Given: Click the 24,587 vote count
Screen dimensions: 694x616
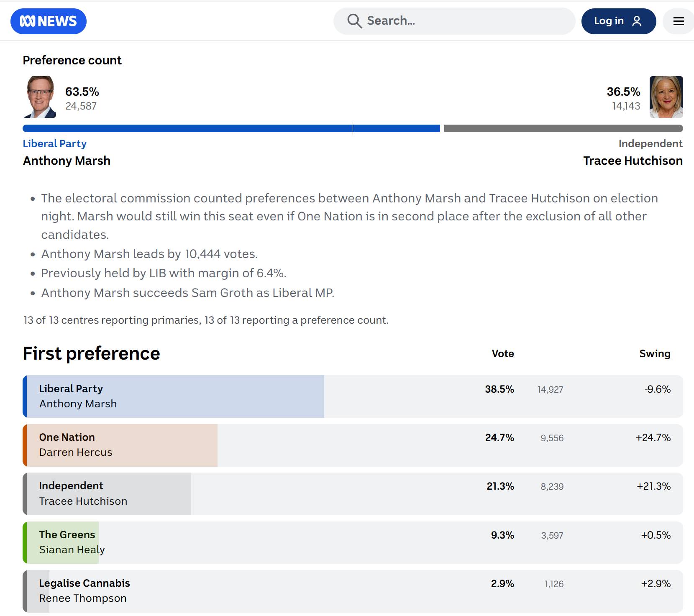Looking at the screenshot, I should 81,106.
